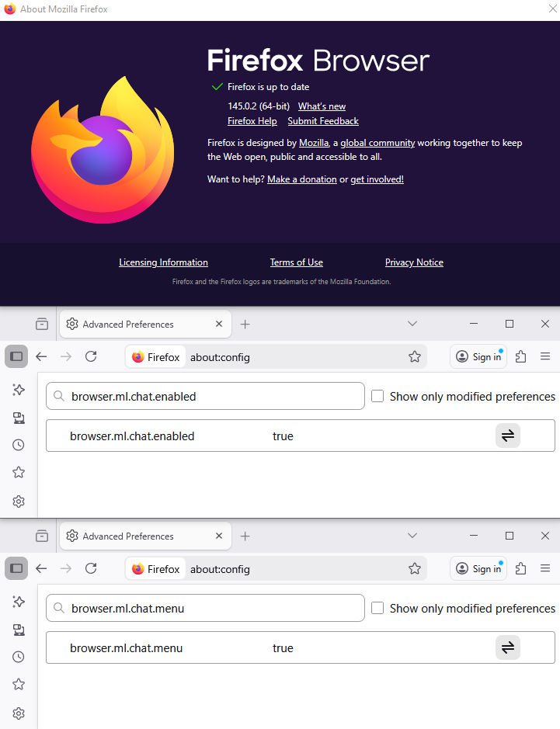Click Sign in button in chat.menu window
Viewport: 560px width, 729px height.
(x=478, y=568)
